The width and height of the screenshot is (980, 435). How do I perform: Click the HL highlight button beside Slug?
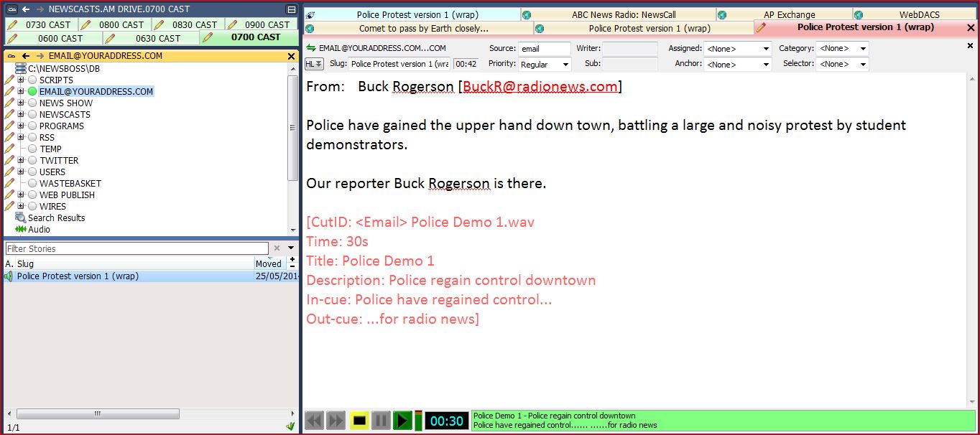tap(314, 64)
